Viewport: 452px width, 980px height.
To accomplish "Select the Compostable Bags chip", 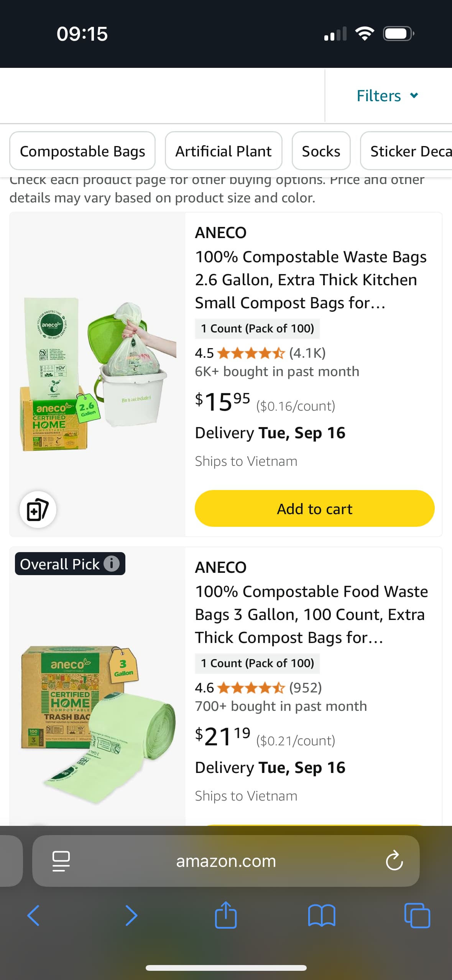I will pos(82,151).
